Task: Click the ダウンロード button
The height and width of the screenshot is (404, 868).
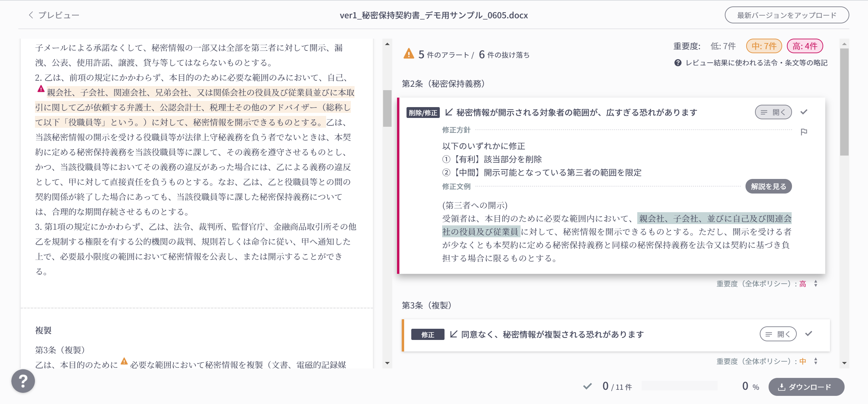Action: pyautogui.click(x=806, y=387)
